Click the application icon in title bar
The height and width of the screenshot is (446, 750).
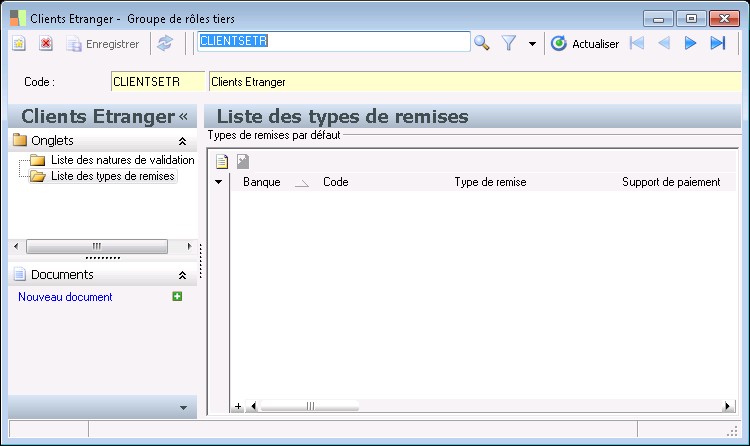(x=18, y=18)
